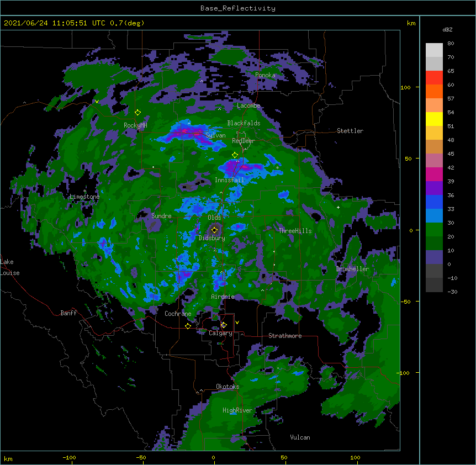Click the yellow diamond marker west of Calgary
The width and height of the screenshot is (476, 465).
click(x=188, y=326)
